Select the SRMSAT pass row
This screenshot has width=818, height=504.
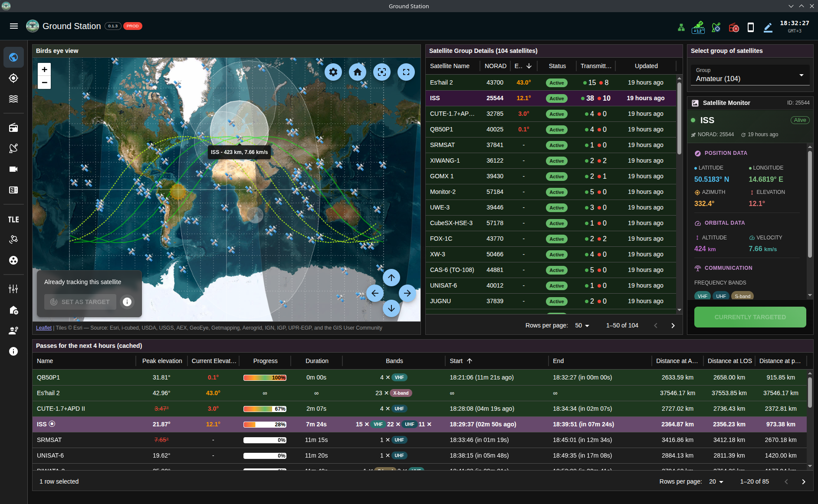point(49,440)
